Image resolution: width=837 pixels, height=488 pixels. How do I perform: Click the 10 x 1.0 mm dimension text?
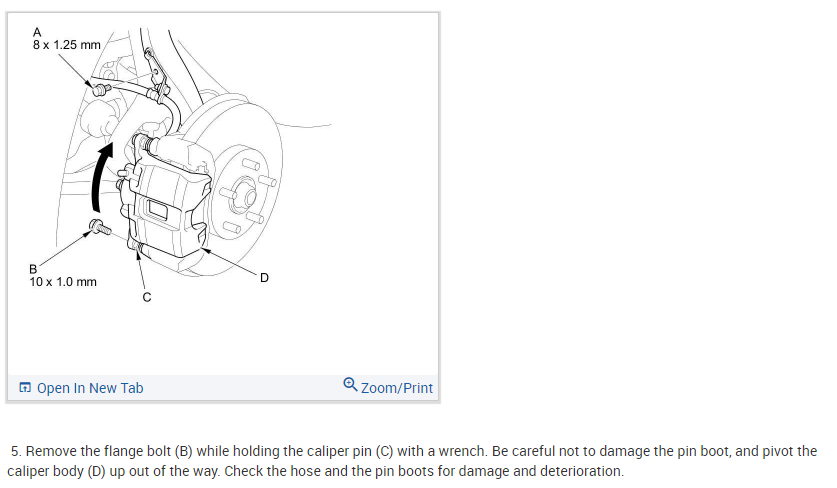point(63,282)
